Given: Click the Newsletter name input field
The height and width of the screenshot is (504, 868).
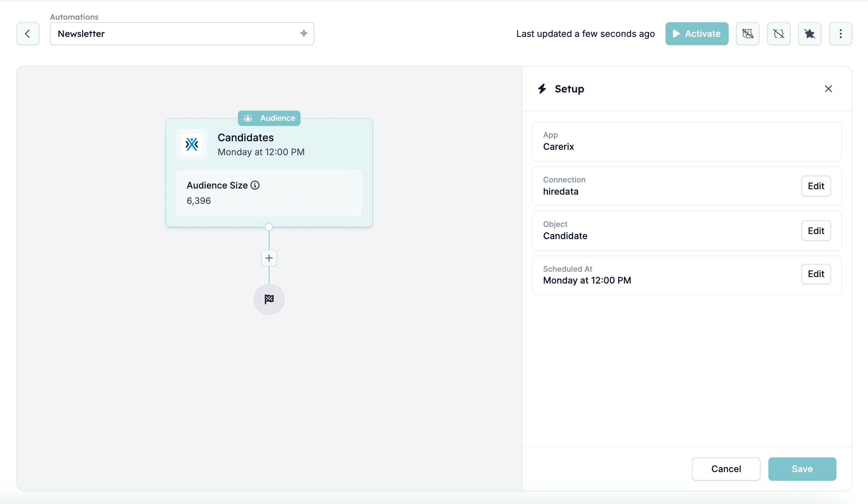Looking at the screenshot, I should click(x=182, y=34).
